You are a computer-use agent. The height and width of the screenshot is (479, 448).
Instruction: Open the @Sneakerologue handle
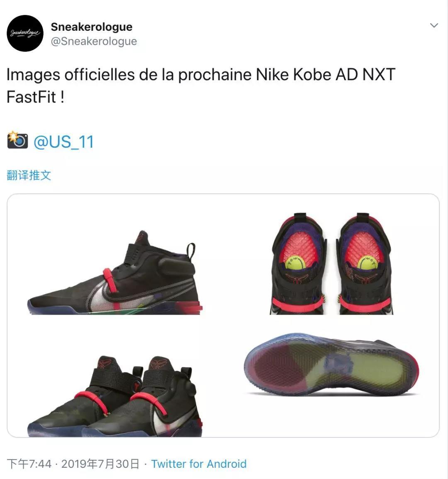(x=94, y=41)
